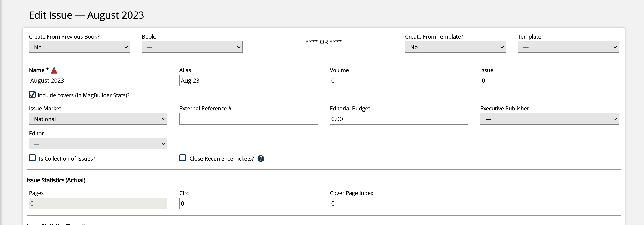The width and height of the screenshot is (644, 225).
Task: Select the Issue number input field
Action: pyautogui.click(x=549, y=80)
